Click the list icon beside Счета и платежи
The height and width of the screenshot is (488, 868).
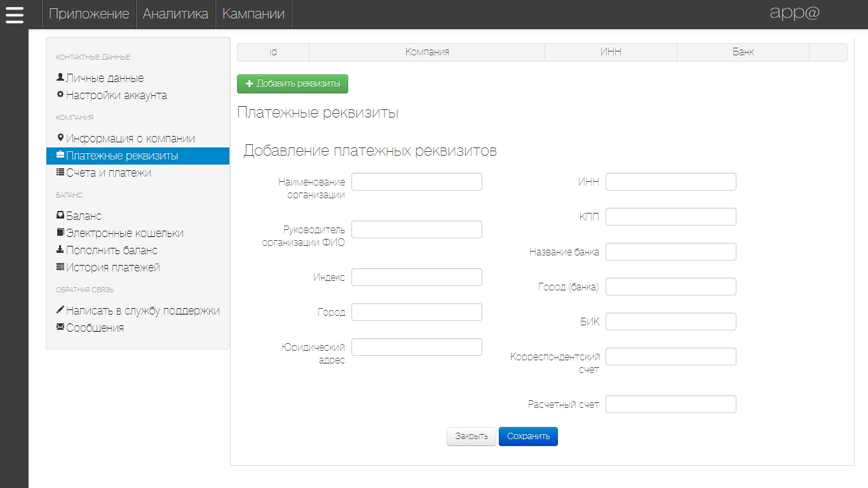pyautogui.click(x=60, y=172)
